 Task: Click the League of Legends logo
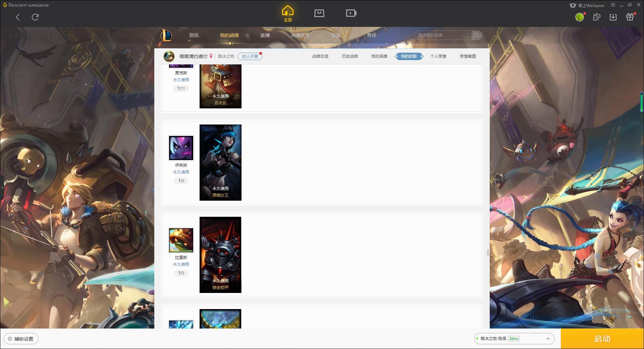(166, 35)
